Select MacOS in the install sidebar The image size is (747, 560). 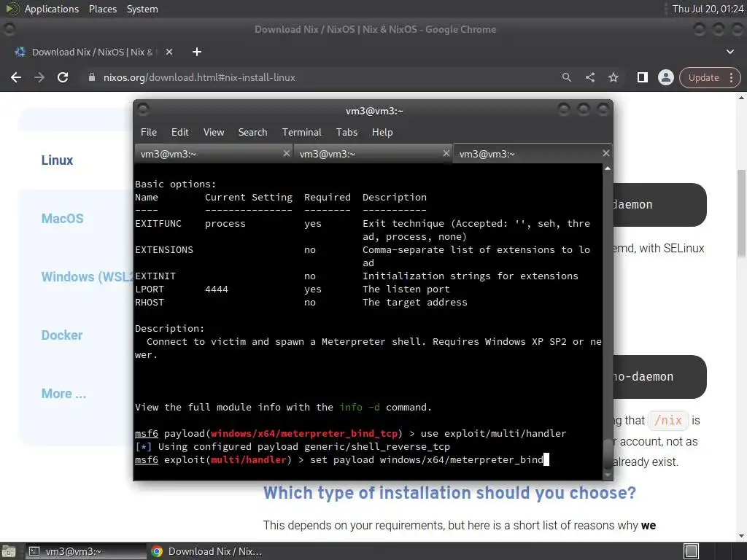[x=63, y=219]
